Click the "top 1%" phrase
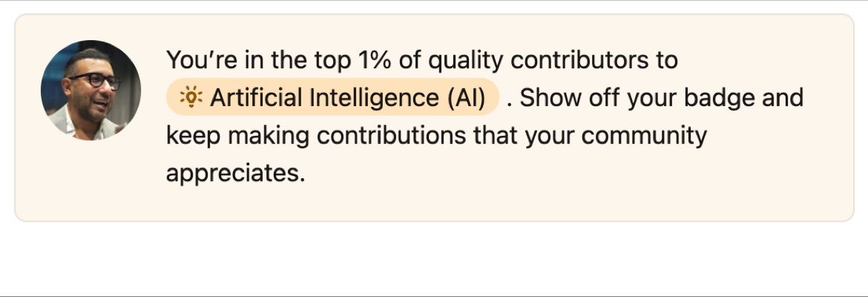Image resolution: width=868 pixels, height=297 pixels. 348,59
